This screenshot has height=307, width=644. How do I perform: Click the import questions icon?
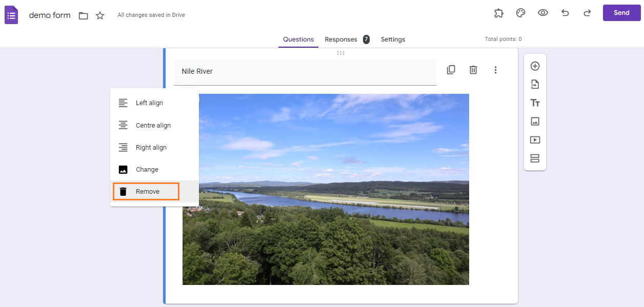535,85
